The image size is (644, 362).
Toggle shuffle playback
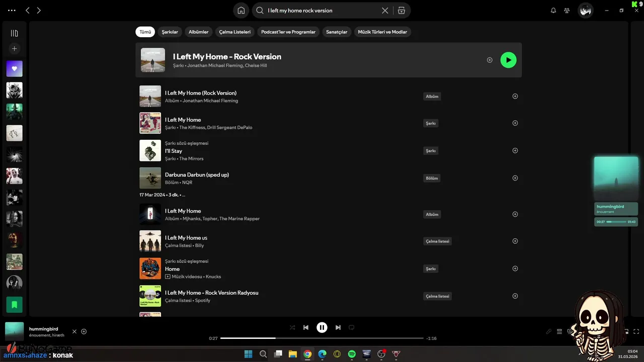pyautogui.click(x=292, y=327)
